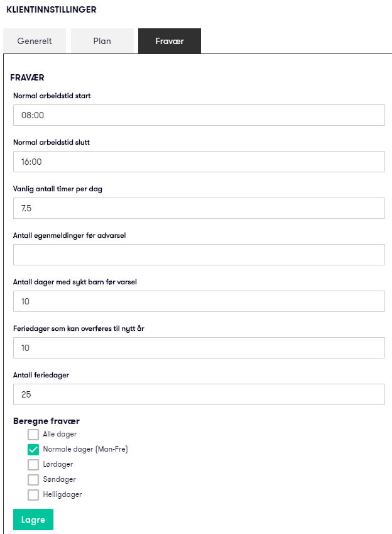Check the Søndager checkbox
392x534 pixels.
coord(33,480)
